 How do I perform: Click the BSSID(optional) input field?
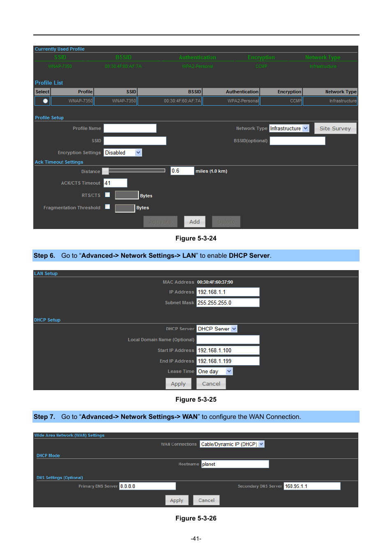297,141
